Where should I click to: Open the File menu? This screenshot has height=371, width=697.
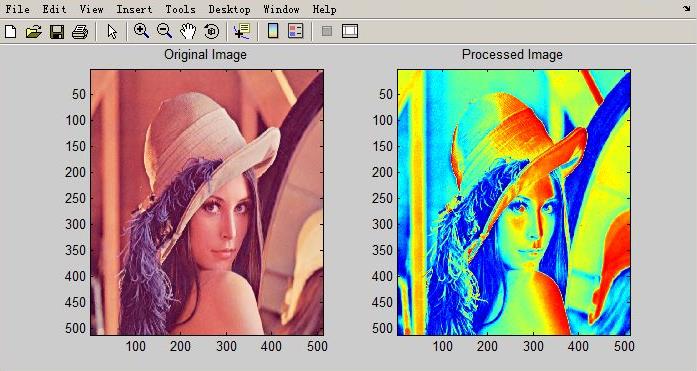[x=17, y=9]
